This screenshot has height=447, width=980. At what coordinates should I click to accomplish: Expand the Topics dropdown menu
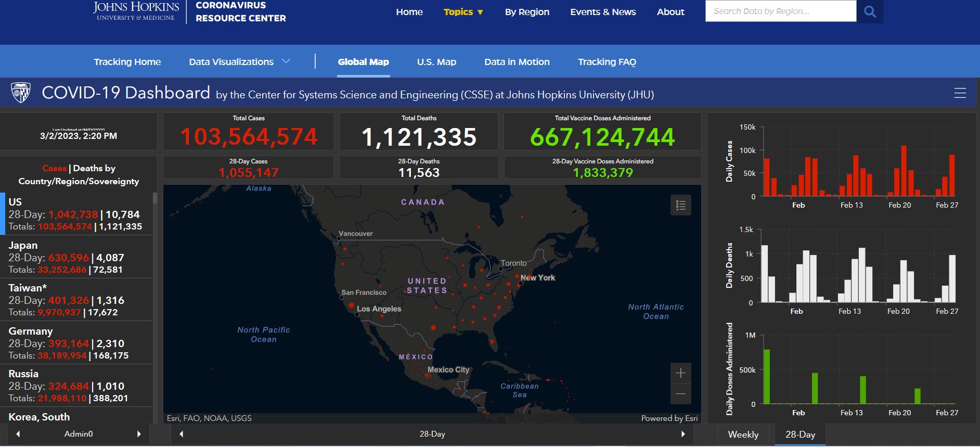463,12
